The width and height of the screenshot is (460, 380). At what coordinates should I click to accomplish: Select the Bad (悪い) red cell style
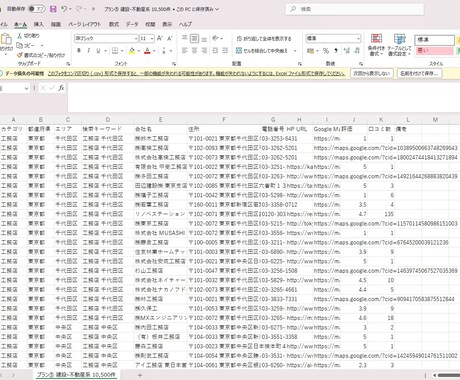click(434, 51)
